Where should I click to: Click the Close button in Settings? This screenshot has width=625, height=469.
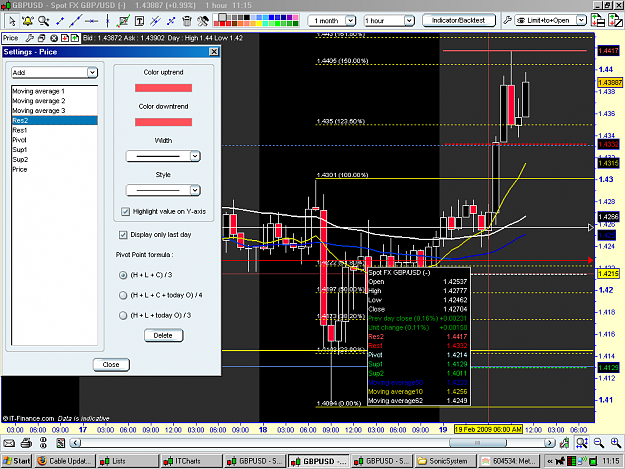click(111, 365)
